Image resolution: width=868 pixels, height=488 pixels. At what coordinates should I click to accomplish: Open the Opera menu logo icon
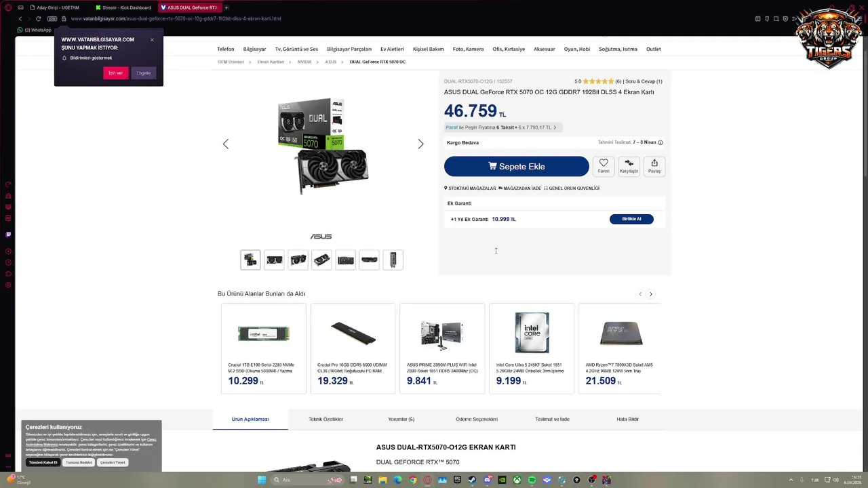[8, 7]
